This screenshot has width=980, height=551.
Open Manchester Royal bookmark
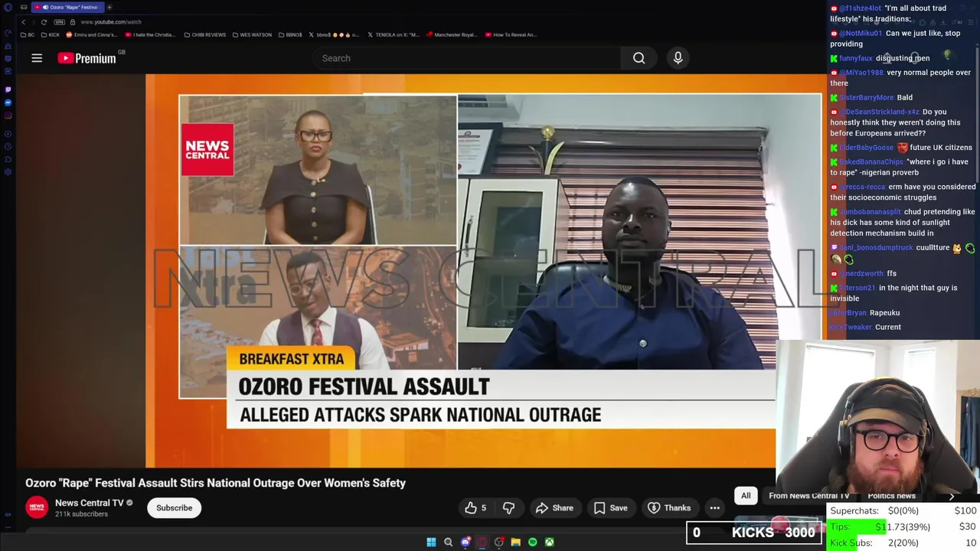(452, 34)
